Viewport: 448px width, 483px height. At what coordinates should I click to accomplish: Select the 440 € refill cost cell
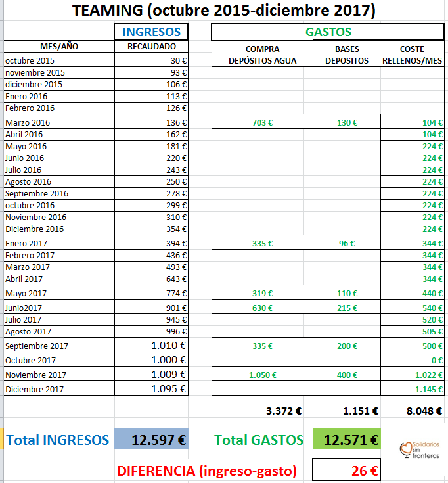pyautogui.click(x=413, y=293)
